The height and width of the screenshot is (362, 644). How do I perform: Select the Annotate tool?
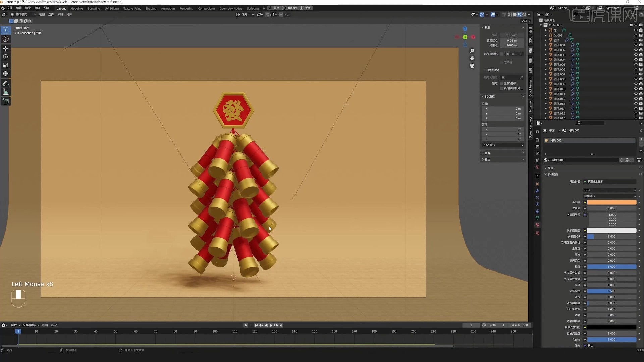(6, 83)
